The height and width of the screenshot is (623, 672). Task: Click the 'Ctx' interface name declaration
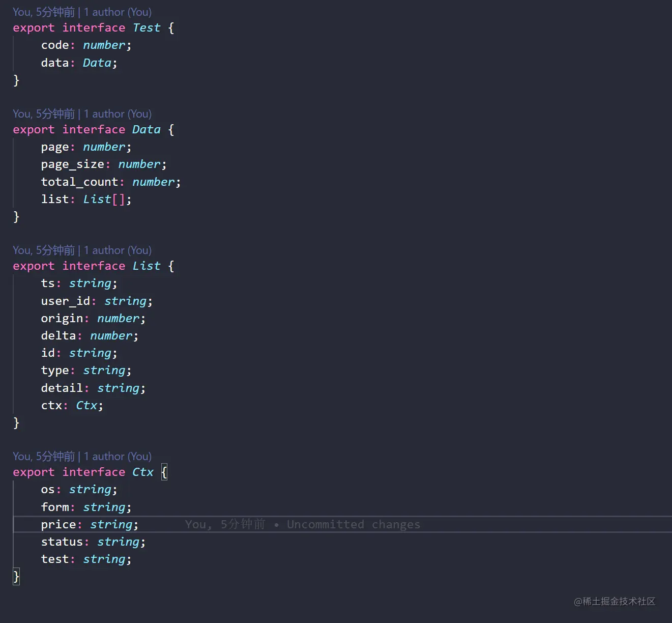(143, 472)
